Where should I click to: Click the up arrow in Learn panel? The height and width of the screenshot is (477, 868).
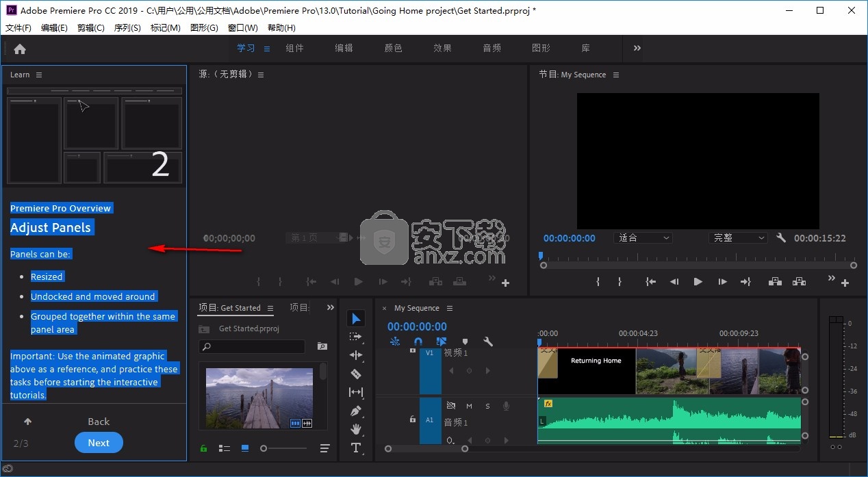[x=27, y=422]
